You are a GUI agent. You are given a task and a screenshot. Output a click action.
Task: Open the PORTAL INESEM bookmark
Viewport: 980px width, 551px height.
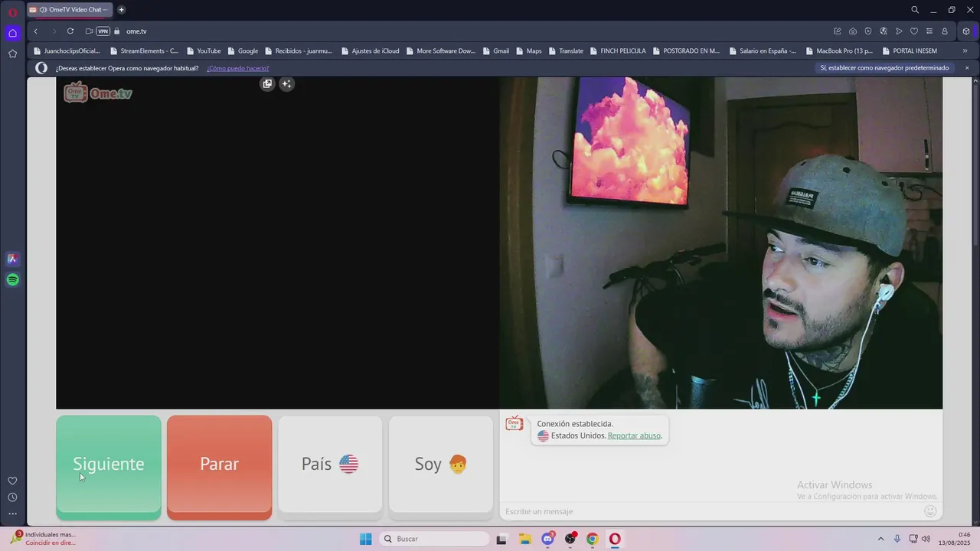click(910, 51)
